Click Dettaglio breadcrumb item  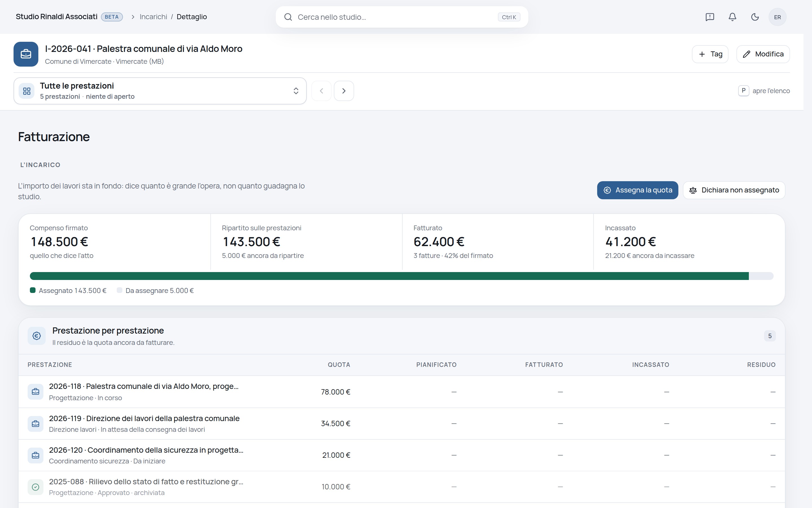[192, 17]
